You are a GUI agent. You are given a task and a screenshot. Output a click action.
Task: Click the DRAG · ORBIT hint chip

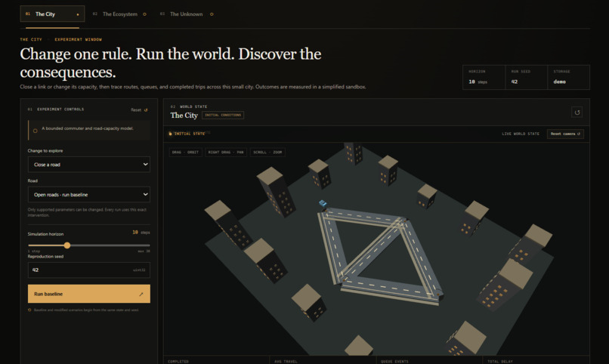[x=185, y=152]
